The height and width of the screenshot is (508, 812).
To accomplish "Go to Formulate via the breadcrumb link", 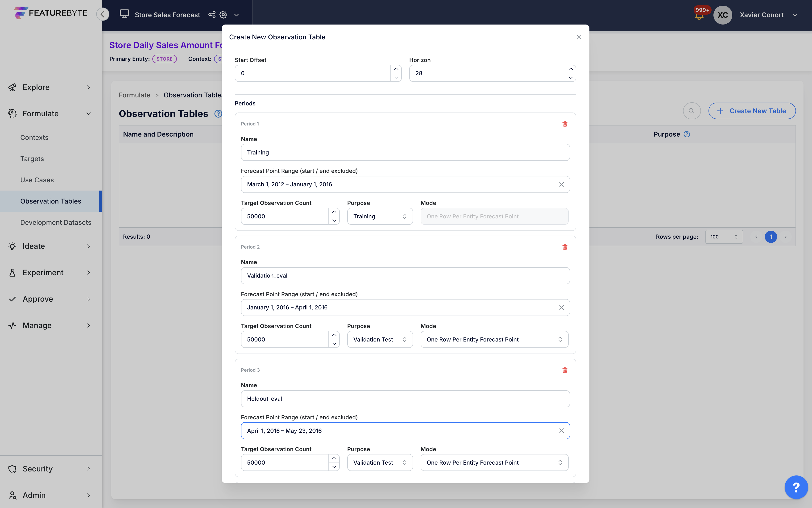I will [134, 95].
